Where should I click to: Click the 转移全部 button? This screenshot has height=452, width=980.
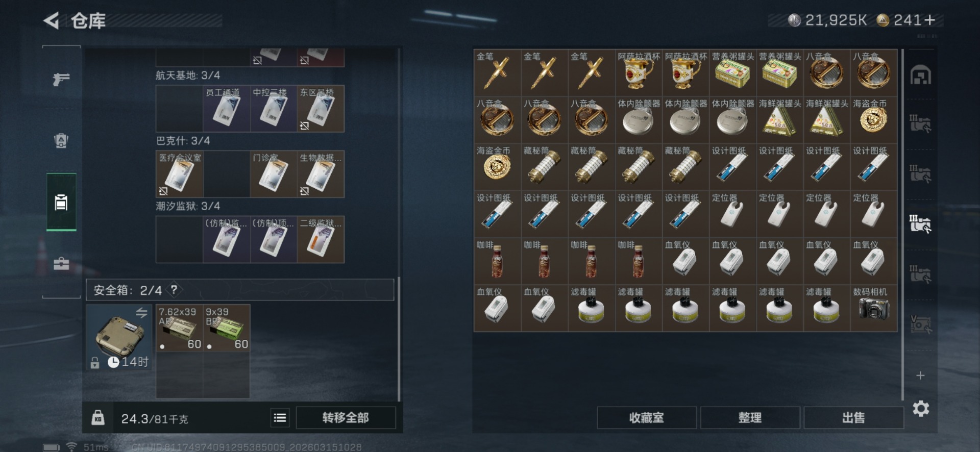click(346, 418)
